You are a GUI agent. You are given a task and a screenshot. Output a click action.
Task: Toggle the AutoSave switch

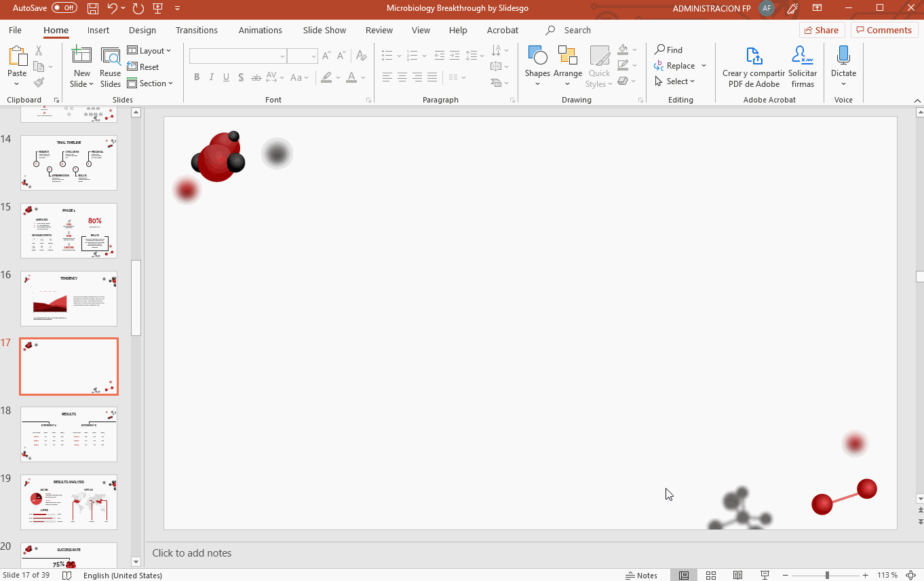click(x=64, y=8)
